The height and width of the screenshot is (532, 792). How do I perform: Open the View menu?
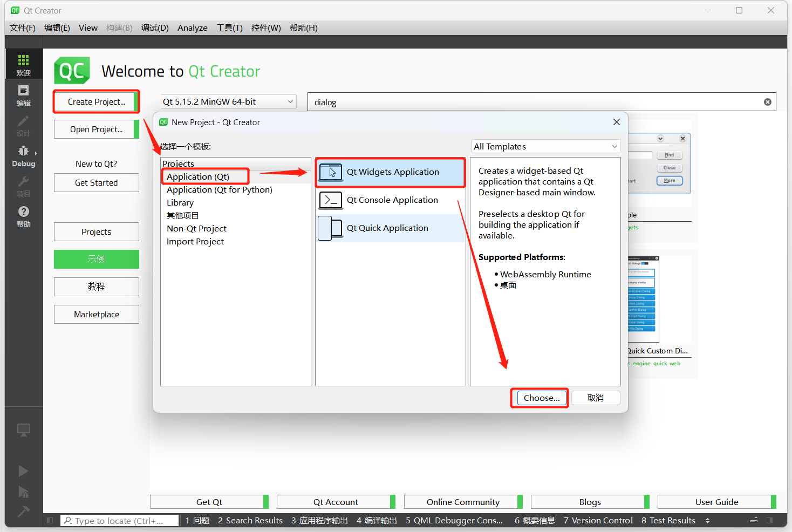(x=88, y=28)
